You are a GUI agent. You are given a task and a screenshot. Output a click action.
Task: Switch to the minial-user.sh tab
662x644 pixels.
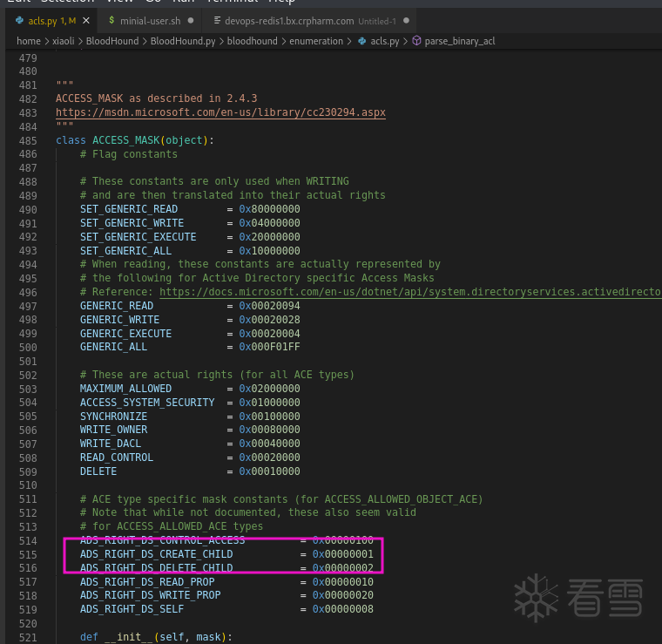[x=151, y=20]
